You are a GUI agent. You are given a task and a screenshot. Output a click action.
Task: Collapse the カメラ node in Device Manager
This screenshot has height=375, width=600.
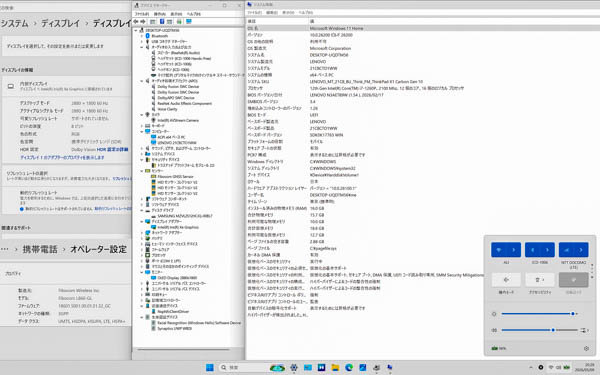[x=142, y=115]
